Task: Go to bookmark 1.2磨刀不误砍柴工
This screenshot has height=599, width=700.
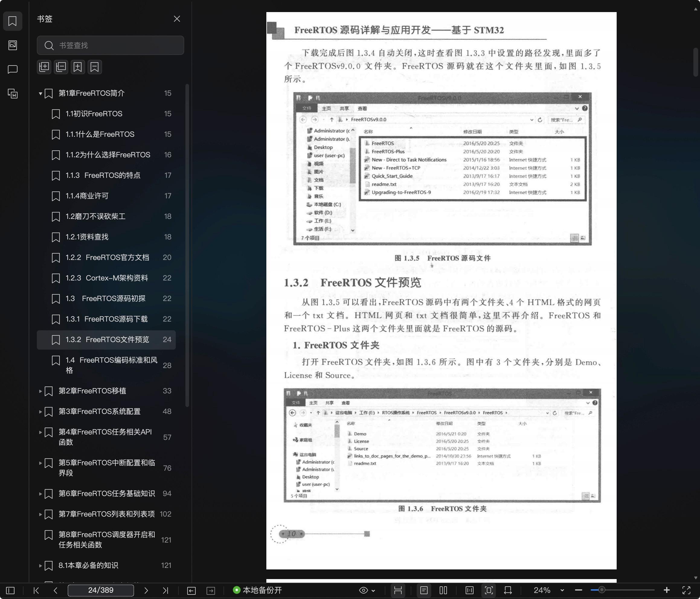Action: pos(106,216)
